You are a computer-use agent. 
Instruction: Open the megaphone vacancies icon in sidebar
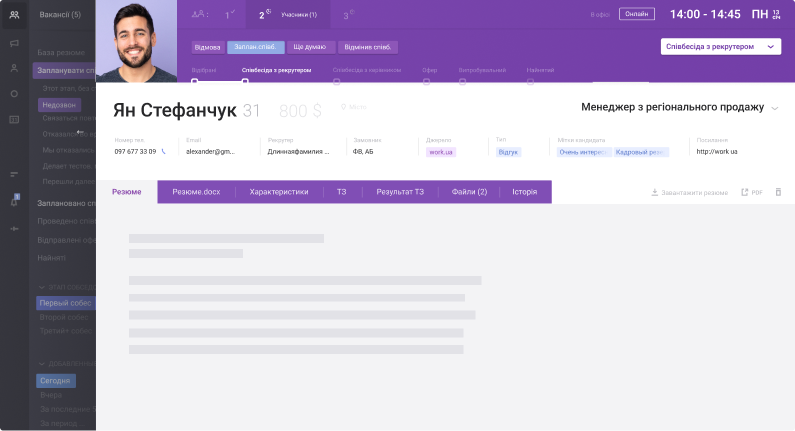[x=14, y=44]
